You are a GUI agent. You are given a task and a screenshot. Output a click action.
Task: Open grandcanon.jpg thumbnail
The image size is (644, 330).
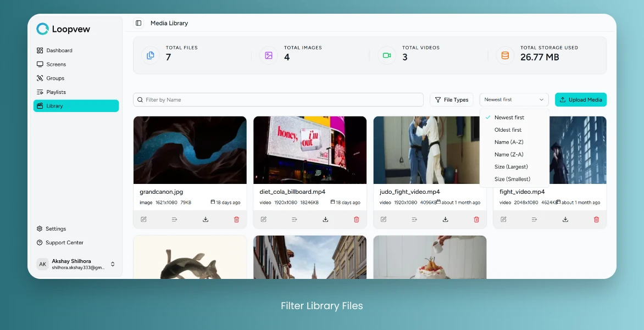[190, 150]
